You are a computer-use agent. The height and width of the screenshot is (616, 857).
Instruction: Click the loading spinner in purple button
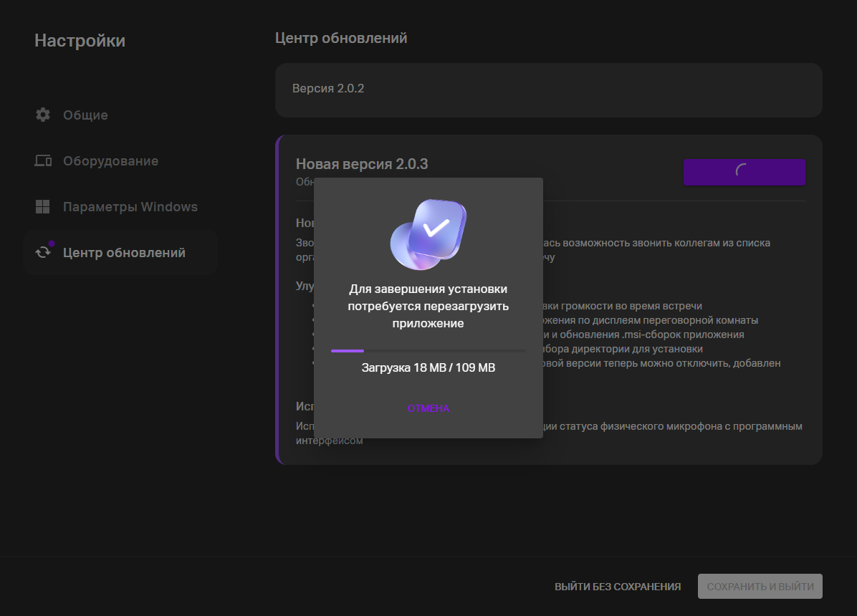(744, 172)
